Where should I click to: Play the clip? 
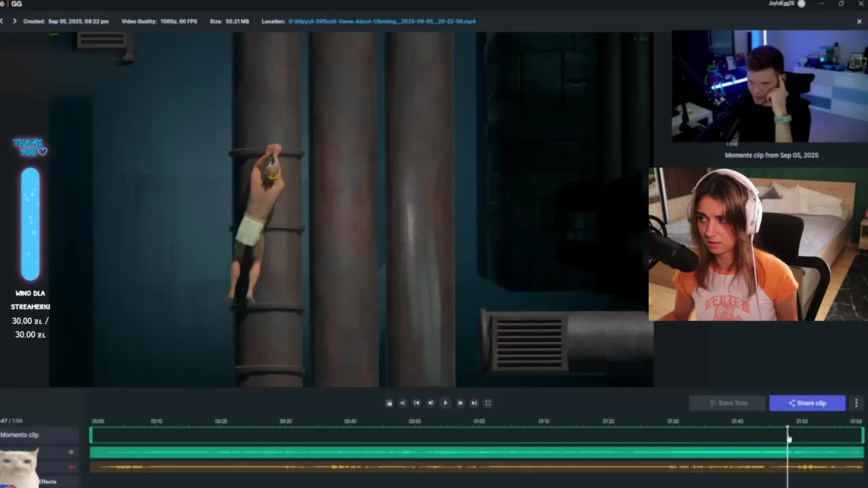click(x=446, y=403)
